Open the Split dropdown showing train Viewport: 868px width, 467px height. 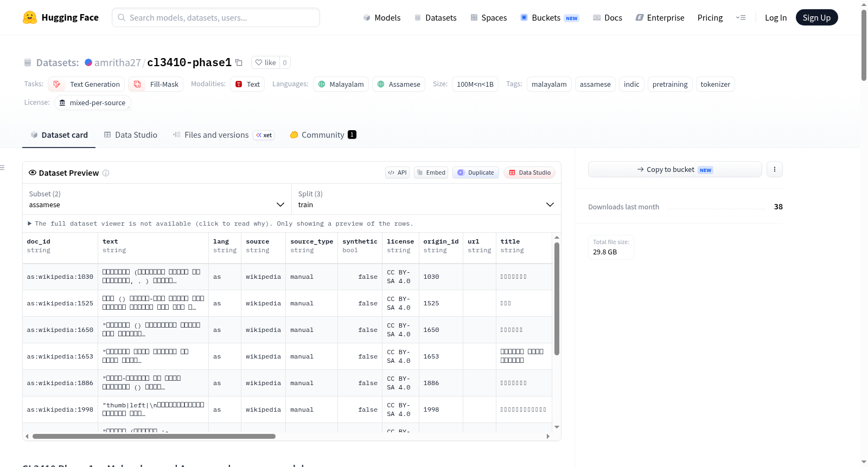click(x=426, y=199)
